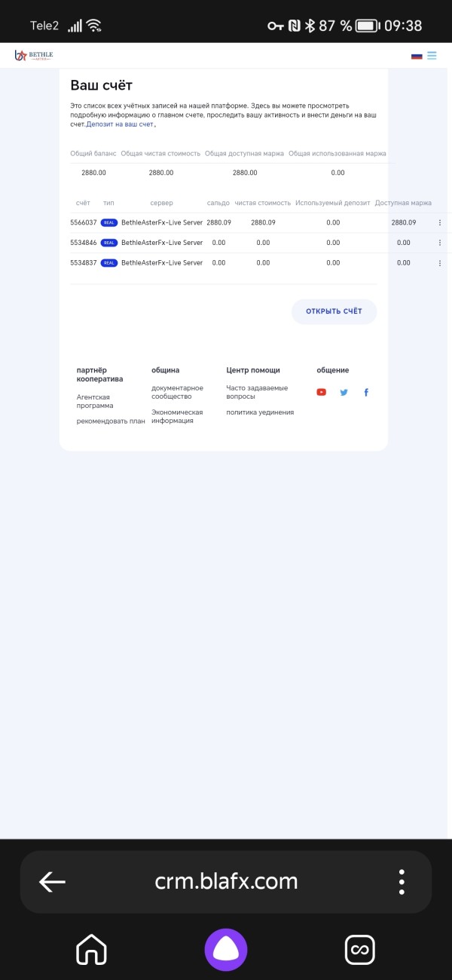Launch the Alice assistant button
Image resolution: width=452 pixels, height=980 pixels.
[226, 950]
